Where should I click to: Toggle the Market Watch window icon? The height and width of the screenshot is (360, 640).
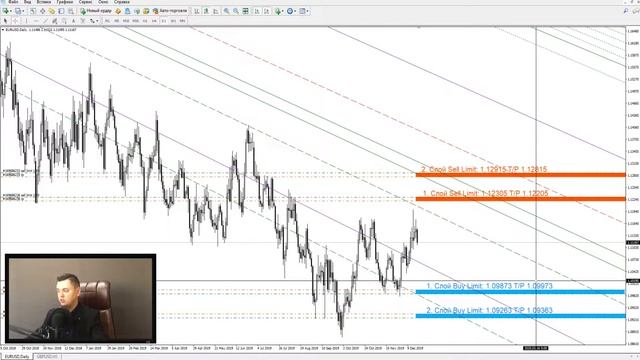(33, 11)
